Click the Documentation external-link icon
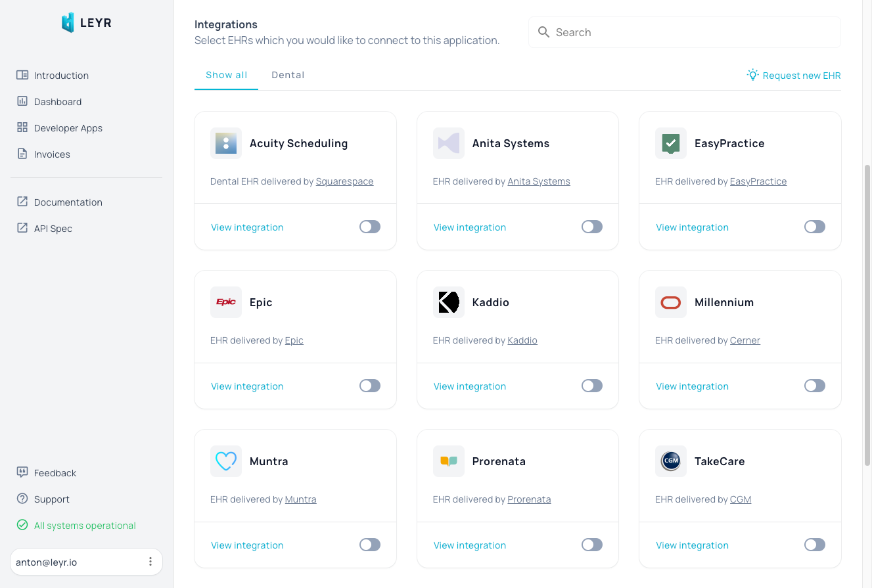 point(22,202)
